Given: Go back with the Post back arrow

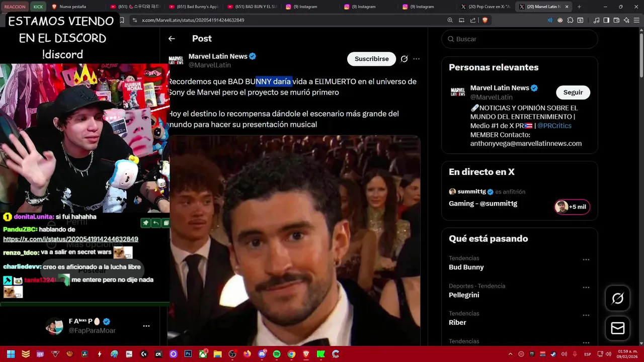Looking at the screenshot, I should point(172,39).
